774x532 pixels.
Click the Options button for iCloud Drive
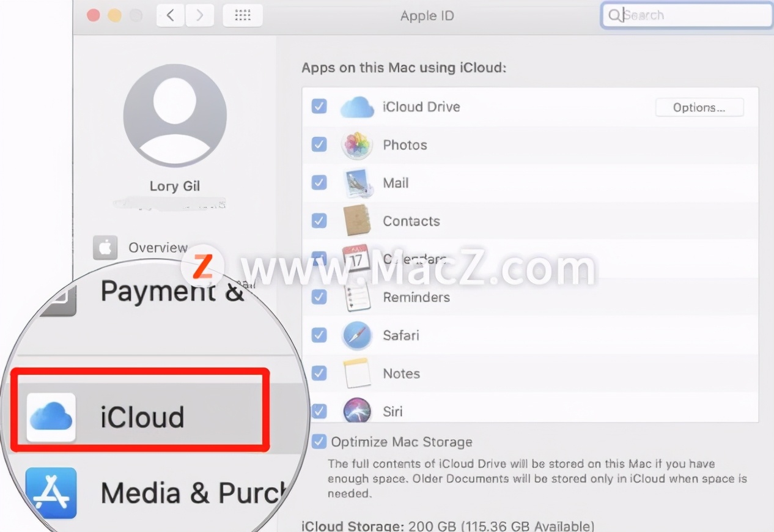point(699,107)
